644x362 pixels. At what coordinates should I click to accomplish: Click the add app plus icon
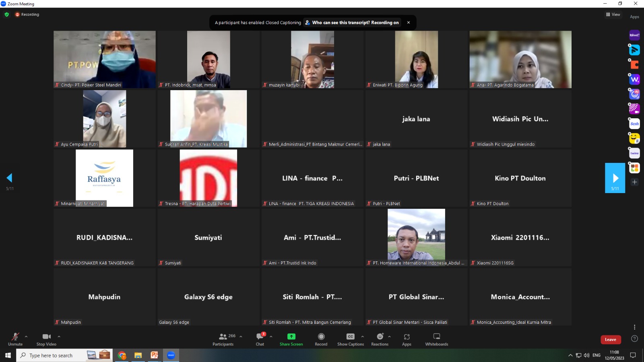(x=634, y=182)
